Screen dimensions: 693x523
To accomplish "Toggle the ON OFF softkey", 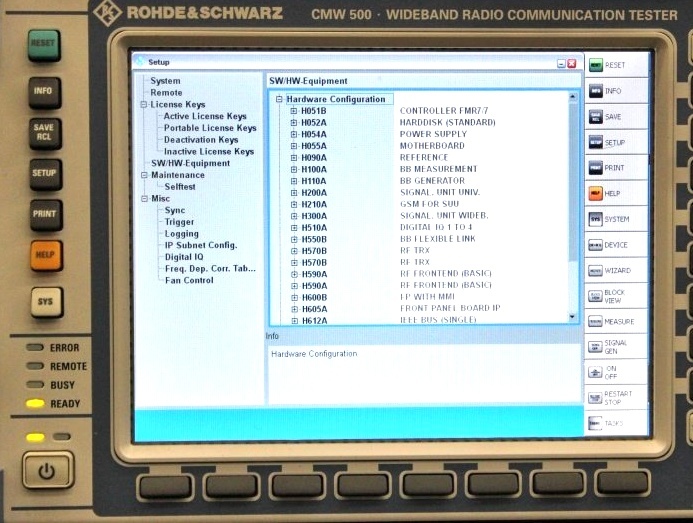I will click(x=617, y=372).
